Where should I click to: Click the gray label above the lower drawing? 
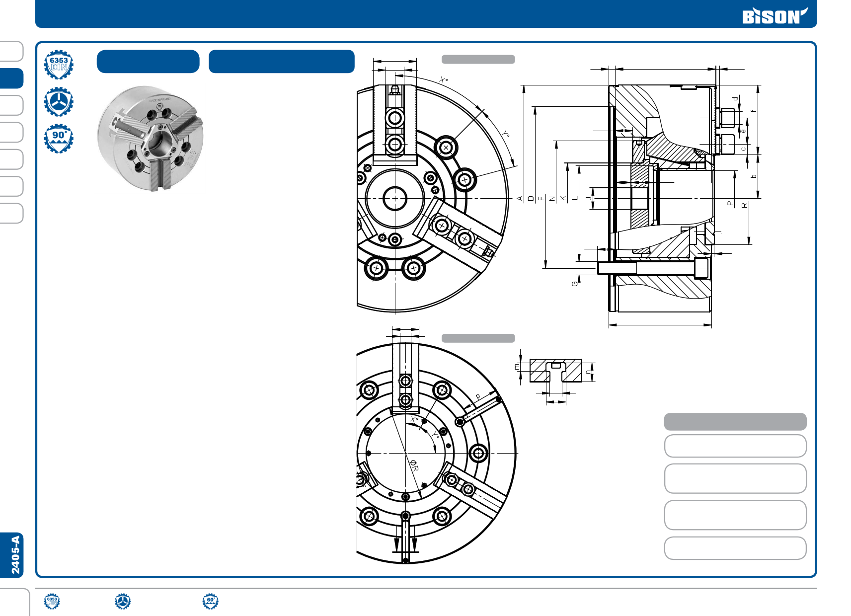pyautogui.click(x=478, y=338)
